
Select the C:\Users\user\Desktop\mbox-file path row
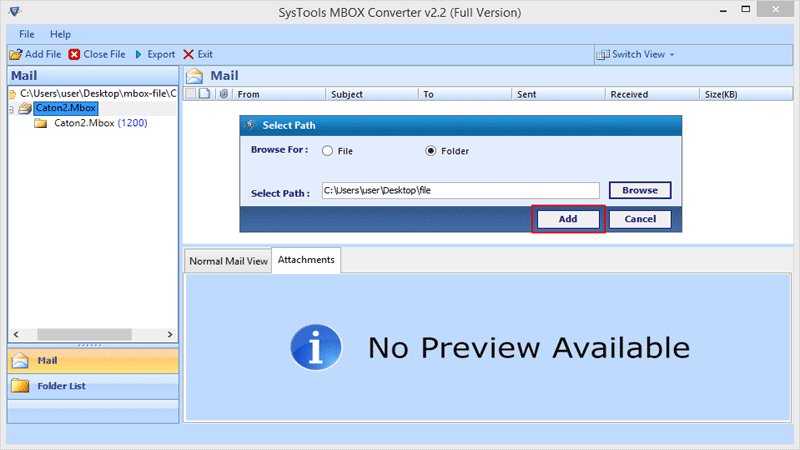[98, 93]
